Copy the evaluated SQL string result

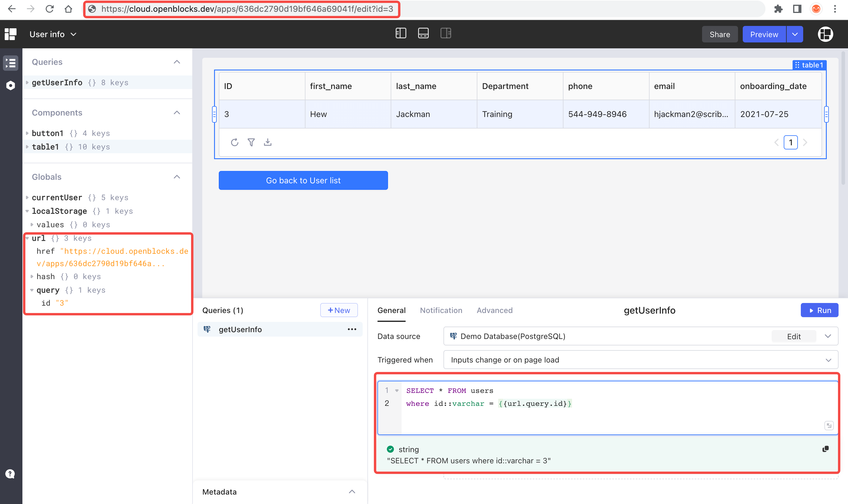point(825,449)
